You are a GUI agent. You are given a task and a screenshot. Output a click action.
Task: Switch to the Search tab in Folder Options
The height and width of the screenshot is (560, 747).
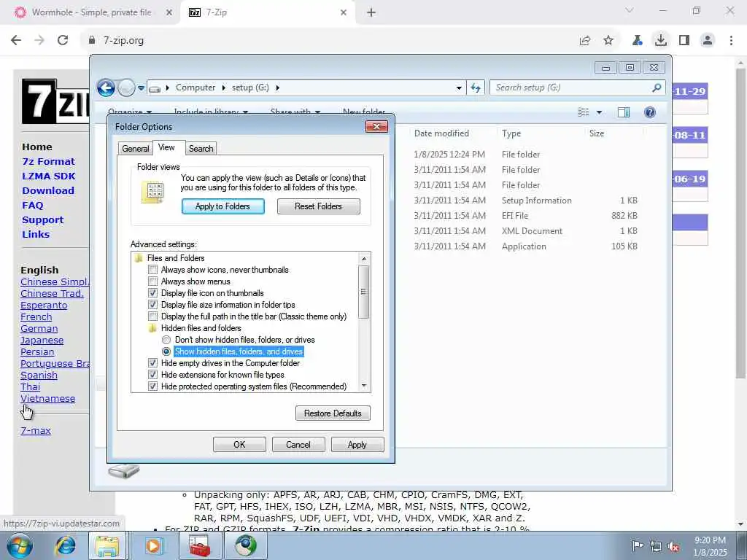click(201, 149)
